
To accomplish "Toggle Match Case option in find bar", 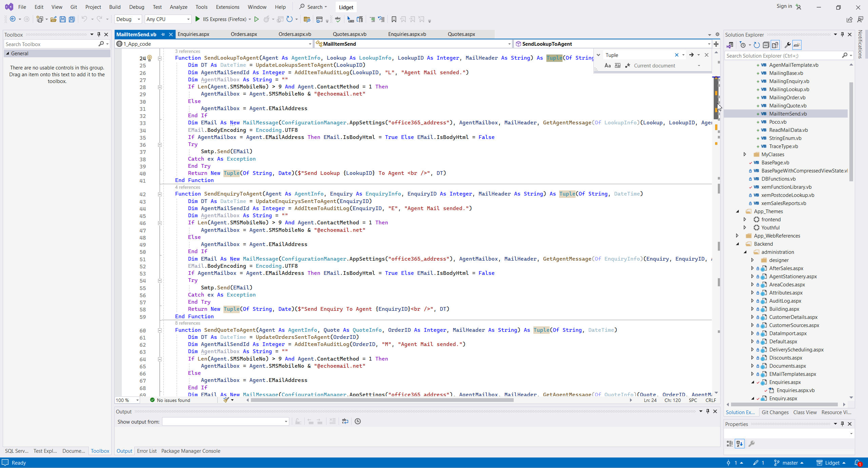I will [608, 66].
